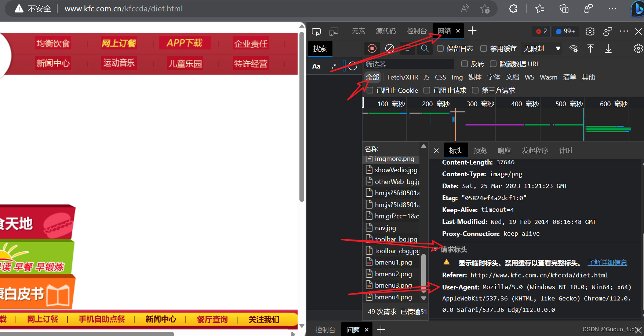
Task: Click the address bar URL
Action: pos(124,9)
